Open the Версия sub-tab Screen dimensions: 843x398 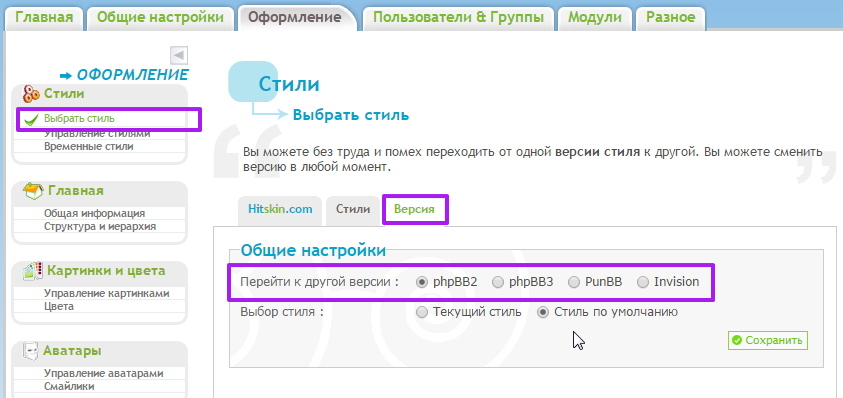415,210
